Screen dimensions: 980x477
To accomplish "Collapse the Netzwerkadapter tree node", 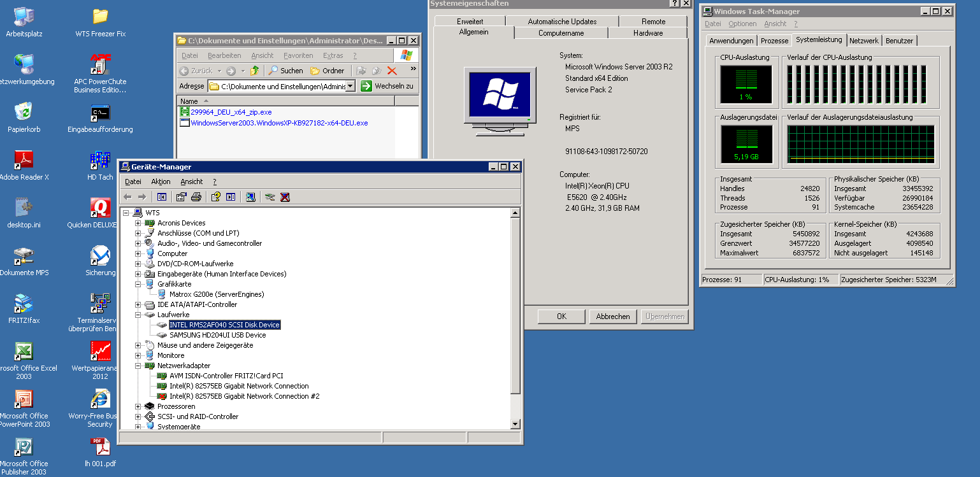I will point(138,366).
